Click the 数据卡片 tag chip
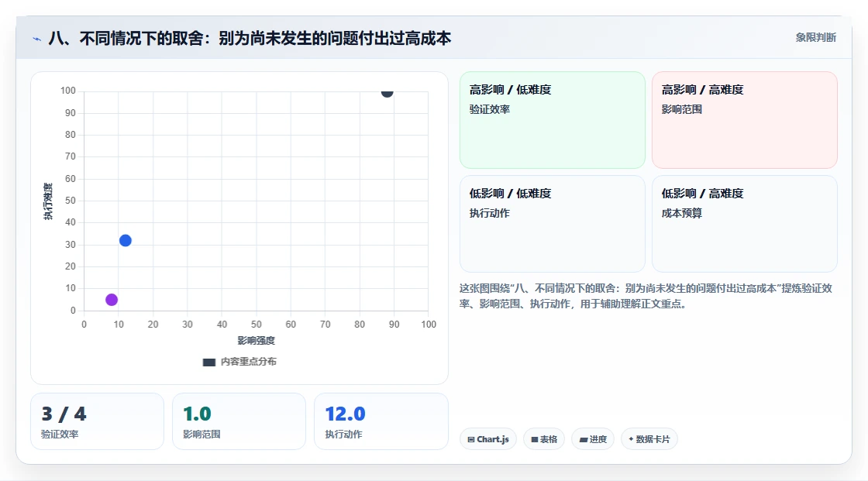The image size is (868, 481). (x=649, y=439)
